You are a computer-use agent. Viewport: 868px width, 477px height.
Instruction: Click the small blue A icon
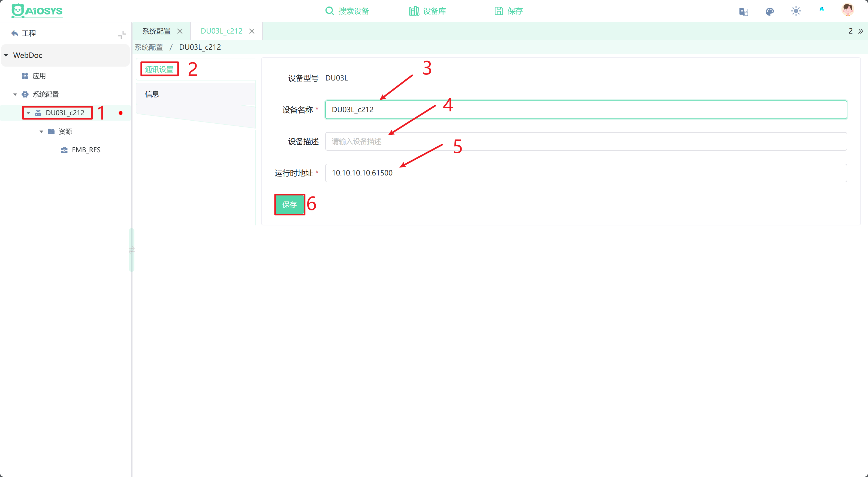point(822,9)
